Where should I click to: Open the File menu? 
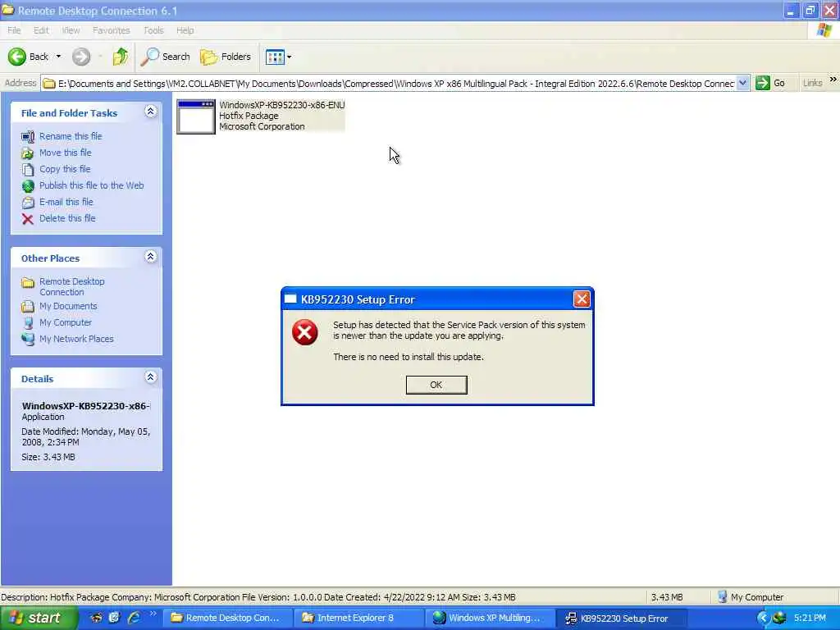click(14, 30)
